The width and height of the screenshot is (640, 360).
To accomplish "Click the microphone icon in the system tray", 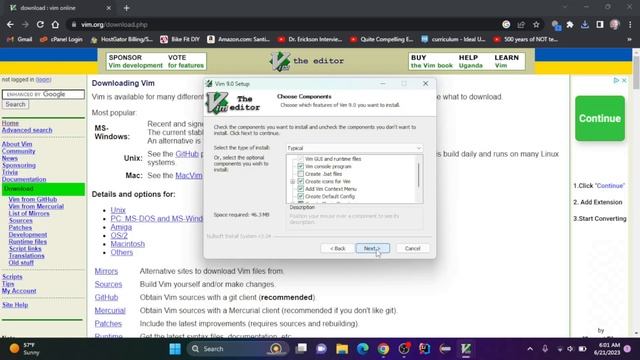I will coord(545,349).
